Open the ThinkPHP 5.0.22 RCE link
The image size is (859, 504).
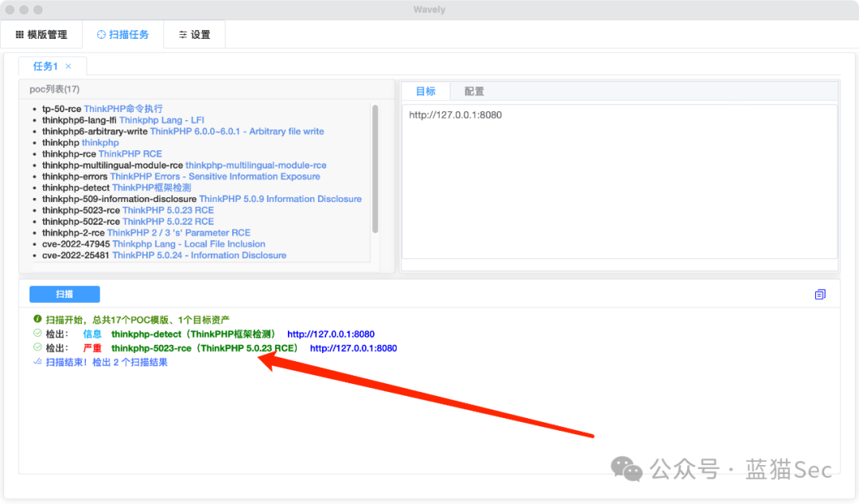(x=168, y=221)
